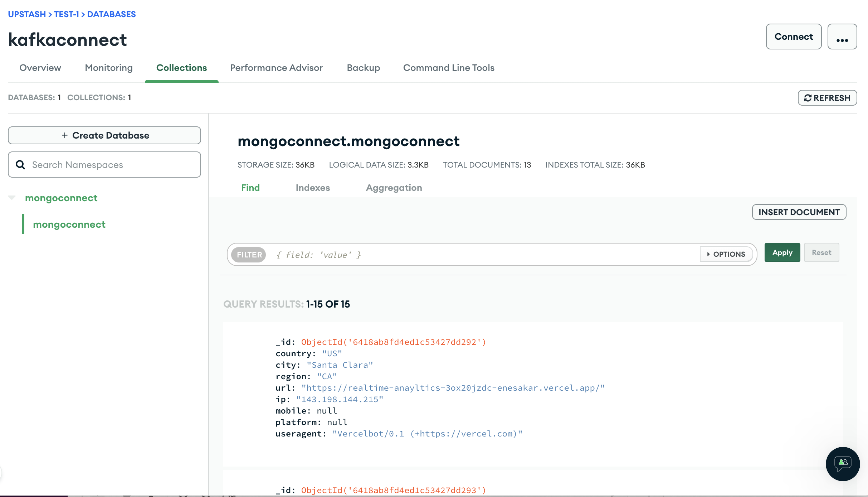Switch to the Aggregation view
Image resolution: width=868 pixels, height=497 pixels.
tap(394, 188)
